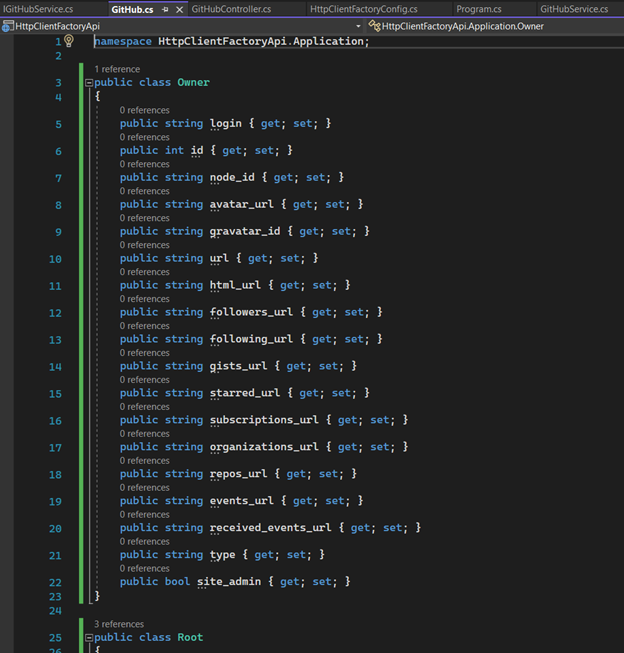Viewport: 624px width, 653px height.
Task: Click the followers_url property name
Action: click(x=251, y=312)
